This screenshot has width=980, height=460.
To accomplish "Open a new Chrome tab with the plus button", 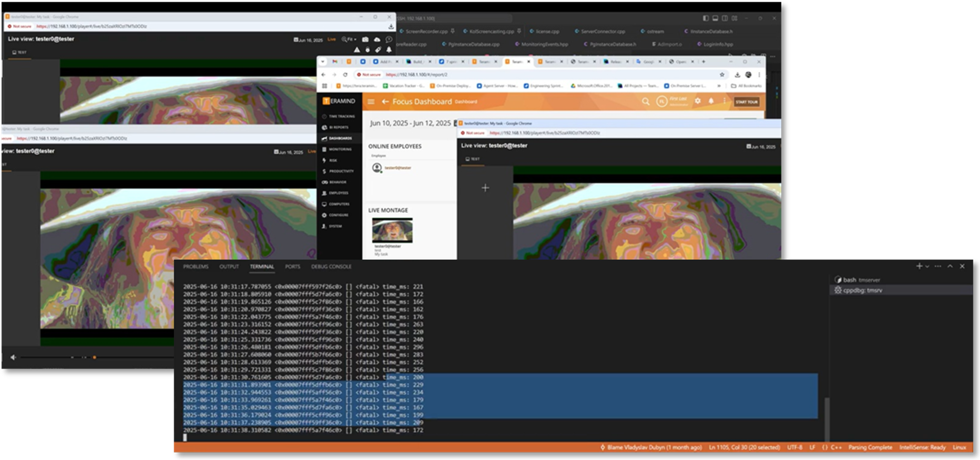I will pos(703,62).
